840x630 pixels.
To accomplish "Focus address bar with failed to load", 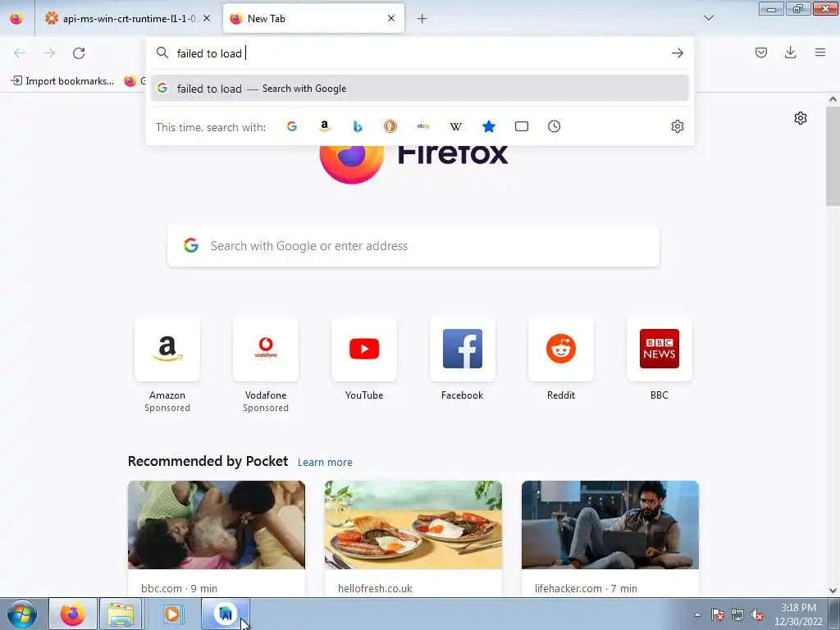I will tap(419, 53).
